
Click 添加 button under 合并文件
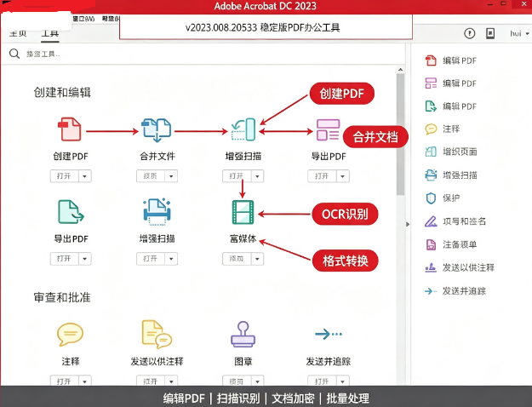pos(151,176)
